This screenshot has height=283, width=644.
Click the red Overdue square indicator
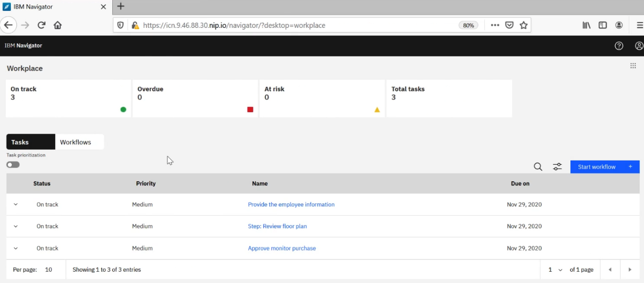[x=250, y=110]
